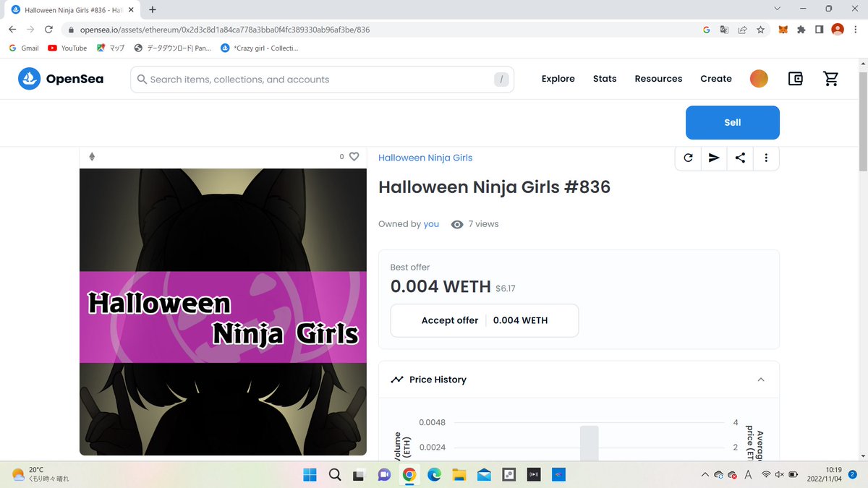Click the Ethereum icon above the image
This screenshot has height=488, width=868.
click(92, 157)
